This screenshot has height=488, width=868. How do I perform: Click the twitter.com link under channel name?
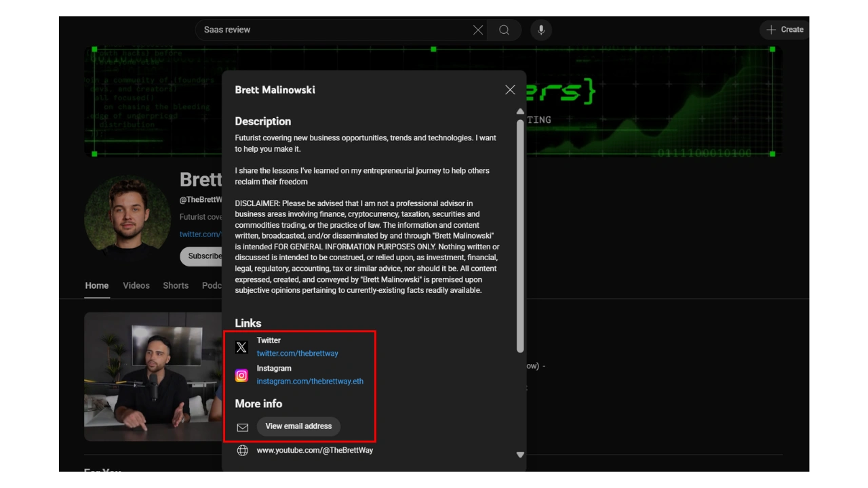pos(201,234)
